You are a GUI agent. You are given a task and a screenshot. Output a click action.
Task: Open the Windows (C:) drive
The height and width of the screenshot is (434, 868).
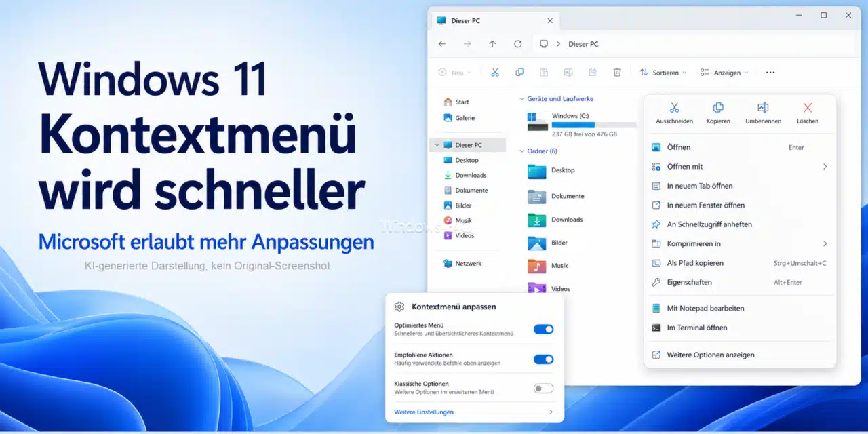[581, 124]
